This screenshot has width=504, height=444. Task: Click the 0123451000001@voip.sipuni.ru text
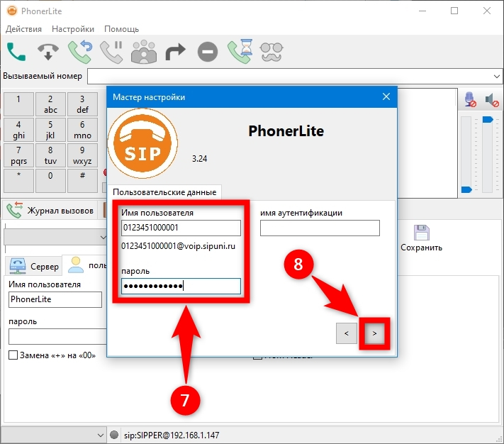click(178, 246)
